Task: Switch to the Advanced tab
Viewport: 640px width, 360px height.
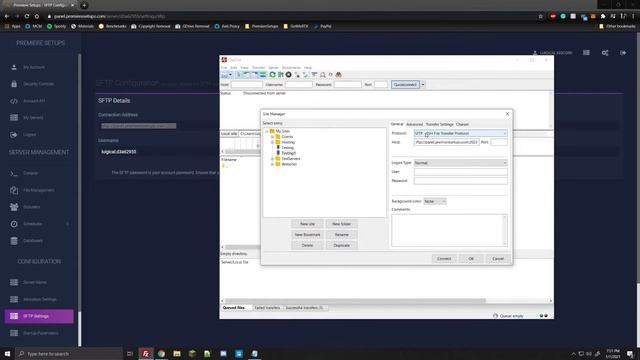Action: click(414, 124)
